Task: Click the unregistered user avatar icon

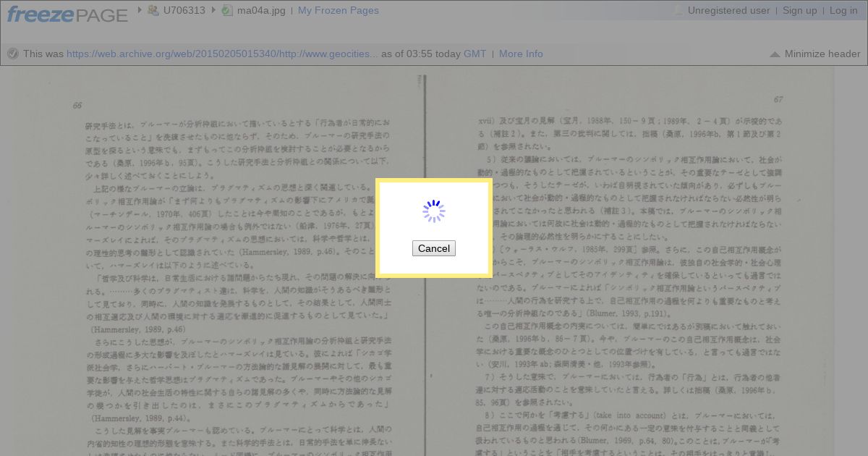Action: [678, 10]
